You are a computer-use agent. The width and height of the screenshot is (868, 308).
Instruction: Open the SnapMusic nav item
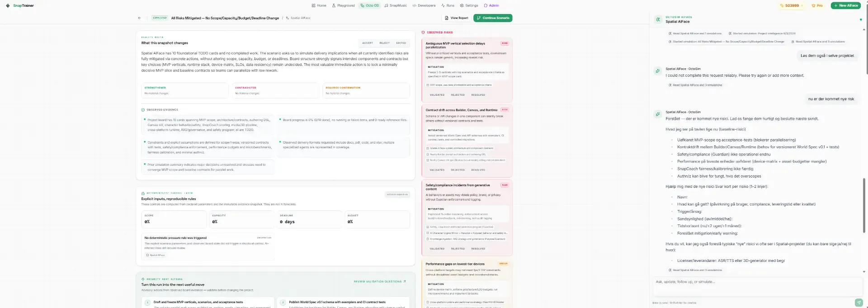click(x=396, y=5)
